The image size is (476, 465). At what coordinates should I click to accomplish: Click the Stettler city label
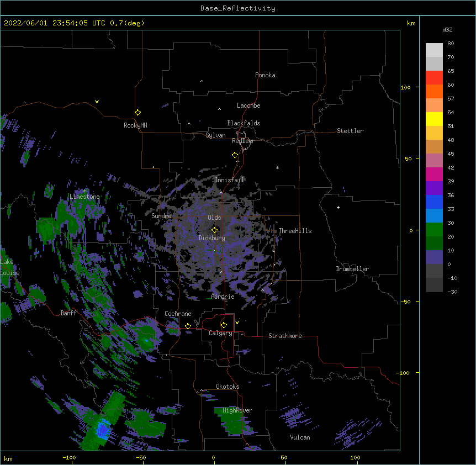coord(350,131)
